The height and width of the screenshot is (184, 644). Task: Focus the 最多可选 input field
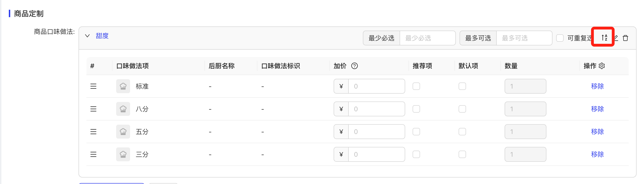524,38
